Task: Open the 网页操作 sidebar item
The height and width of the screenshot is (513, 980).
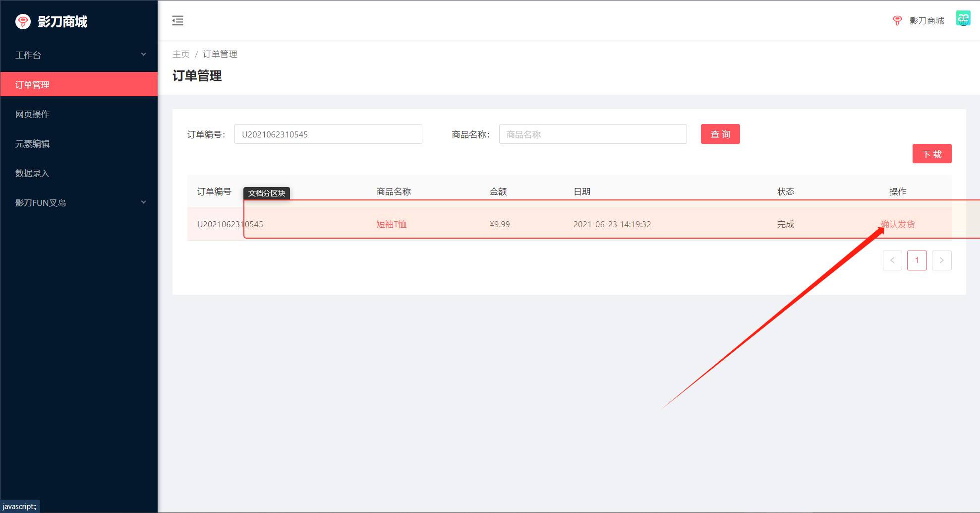Action: pyautogui.click(x=79, y=114)
